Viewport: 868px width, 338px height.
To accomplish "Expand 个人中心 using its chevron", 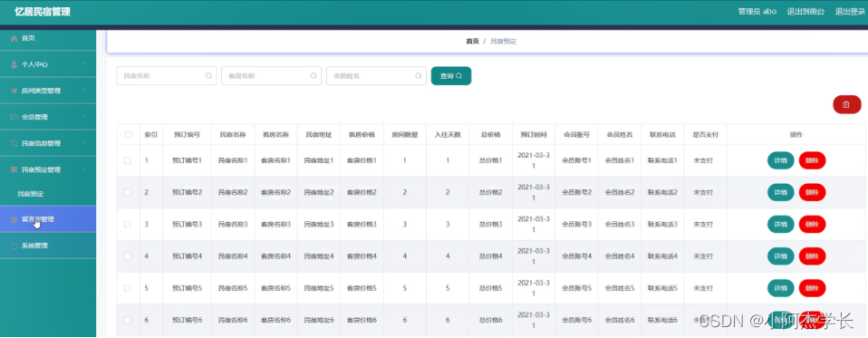I will click(x=84, y=64).
